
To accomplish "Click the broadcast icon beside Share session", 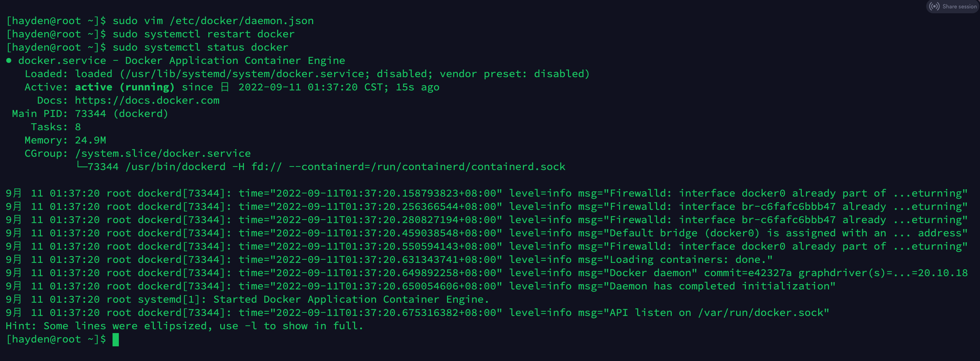I will click(934, 7).
